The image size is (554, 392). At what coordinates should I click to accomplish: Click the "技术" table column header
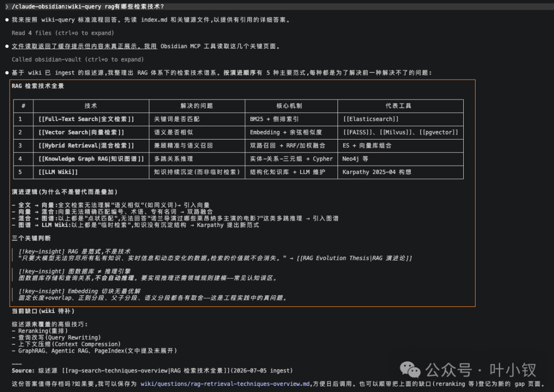[x=91, y=106]
